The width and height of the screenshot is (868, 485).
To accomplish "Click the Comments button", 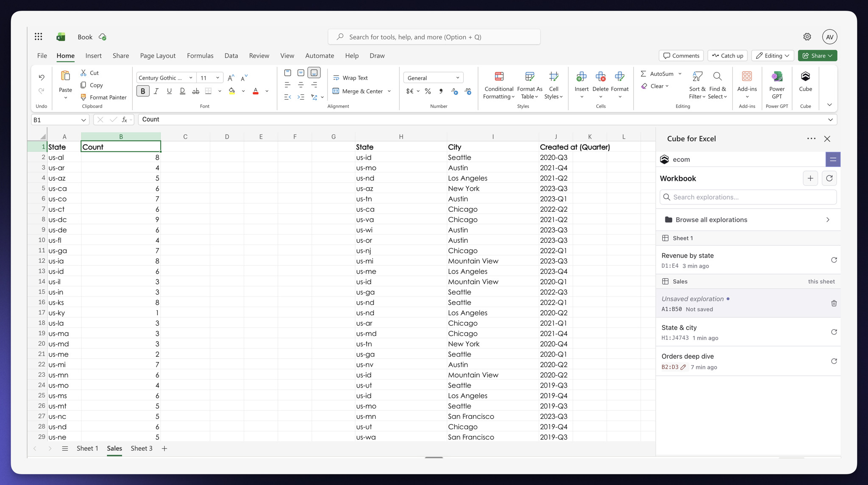I will pos(681,55).
